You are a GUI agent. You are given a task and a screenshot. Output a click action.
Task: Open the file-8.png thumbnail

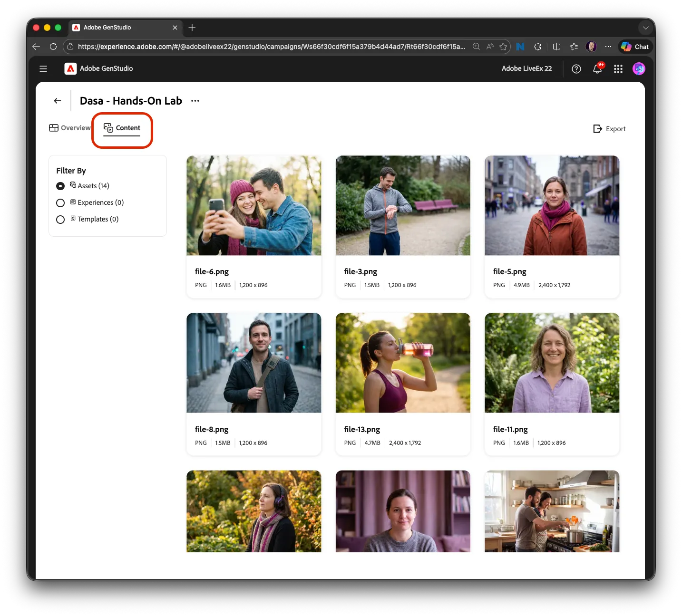(254, 363)
